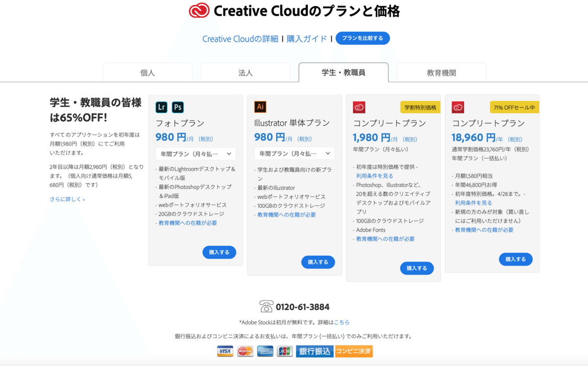Switch to the 個人 tab

[x=147, y=73]
